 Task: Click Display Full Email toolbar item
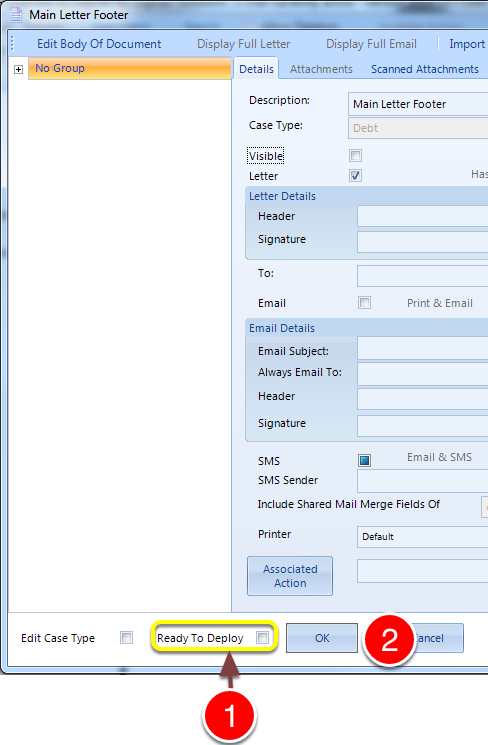(x=371, y=44)
